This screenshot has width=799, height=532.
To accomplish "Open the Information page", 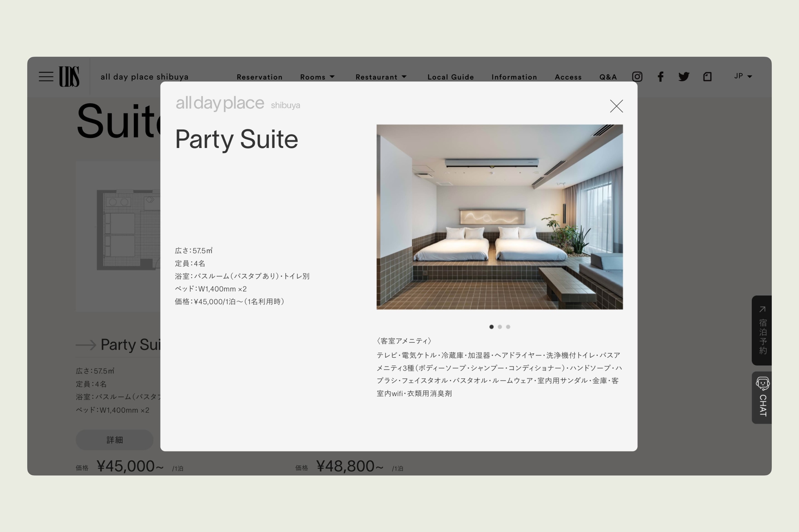I will (514, 77).
